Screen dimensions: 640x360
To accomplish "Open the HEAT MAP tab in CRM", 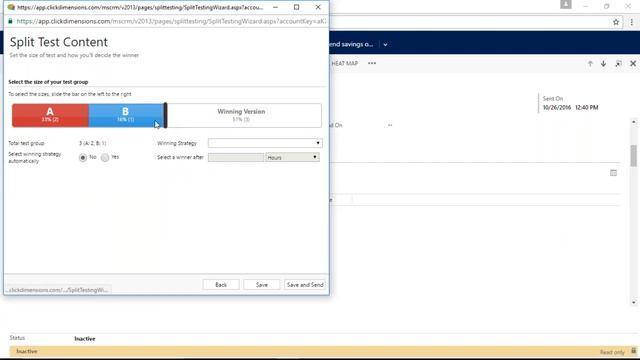I will click(x=344, y=63).
